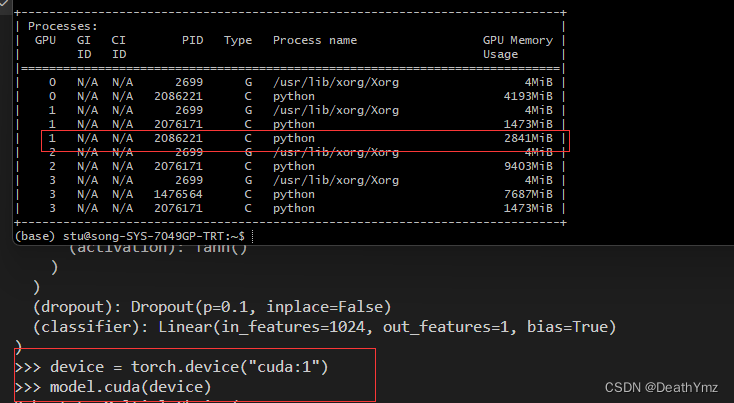Viewport: 734px width, 403px height.
Task: Click the 'Type' column header
Action: (238, 40)
